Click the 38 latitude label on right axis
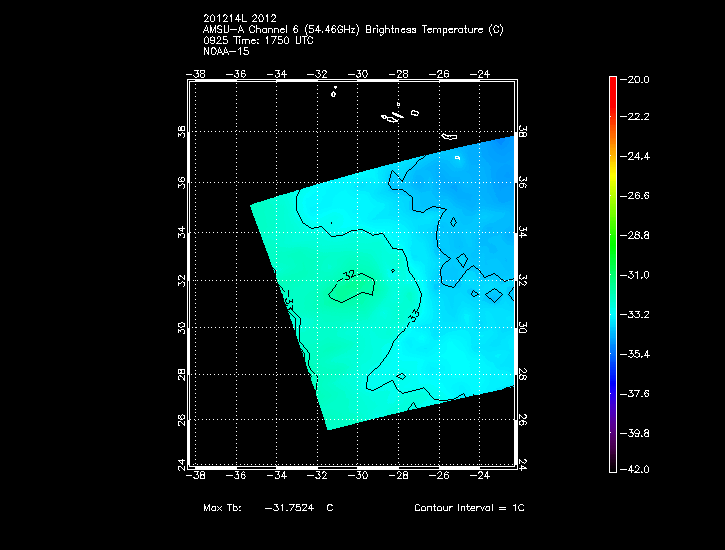This screenshot has height=550, width=725. pos(521,135)
